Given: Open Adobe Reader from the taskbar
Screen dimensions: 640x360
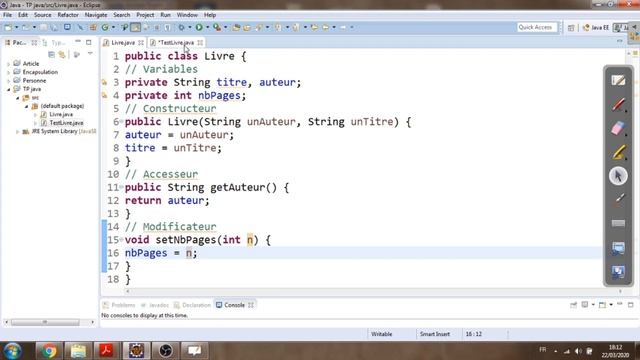Looking at the screenshot, I should [107, 351].
